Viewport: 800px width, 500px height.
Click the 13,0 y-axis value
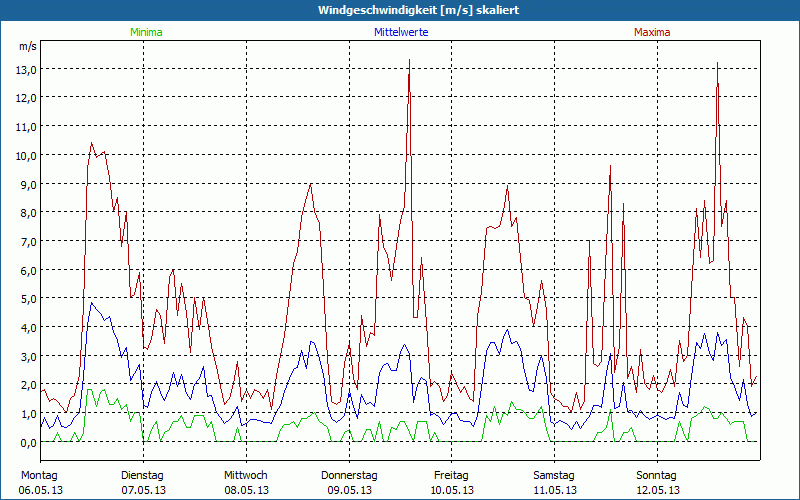click(26, 70)
